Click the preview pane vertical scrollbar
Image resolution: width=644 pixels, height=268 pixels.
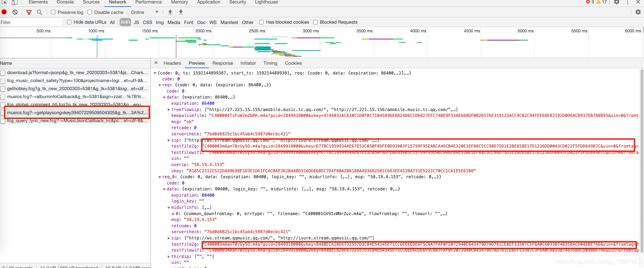[641, 160]
